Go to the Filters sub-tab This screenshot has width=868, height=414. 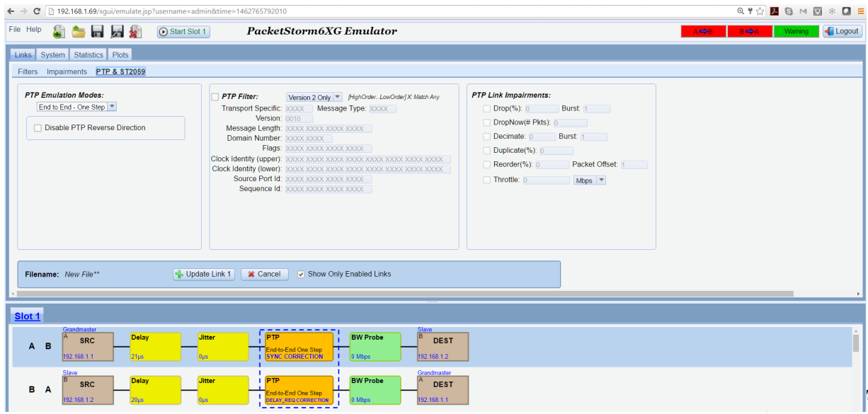(x=28, y=71)
